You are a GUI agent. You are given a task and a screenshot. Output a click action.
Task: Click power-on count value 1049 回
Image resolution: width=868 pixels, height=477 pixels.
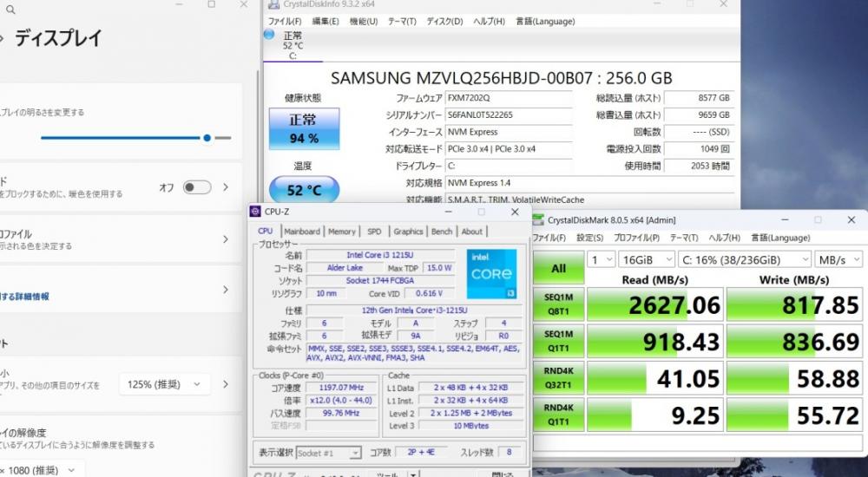pos(699,149)
